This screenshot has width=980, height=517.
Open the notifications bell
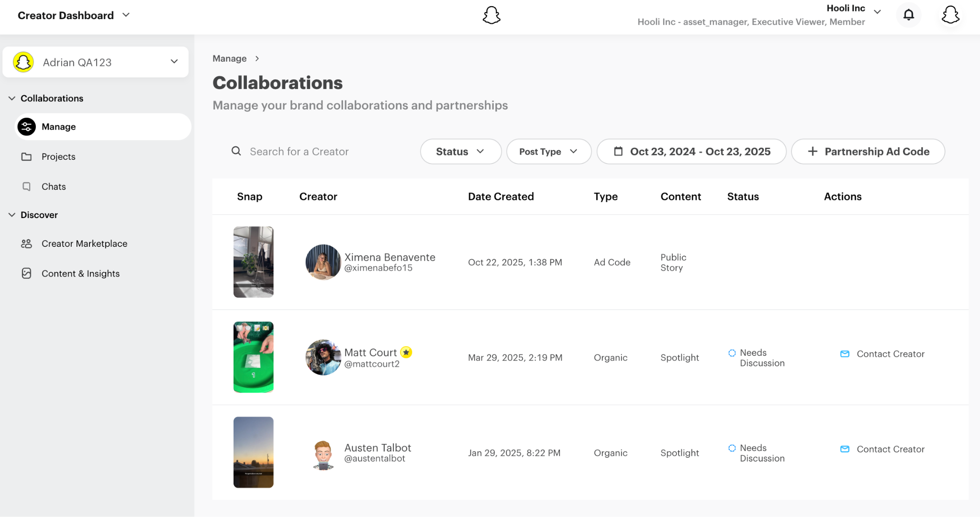click(x=908, y=15)
